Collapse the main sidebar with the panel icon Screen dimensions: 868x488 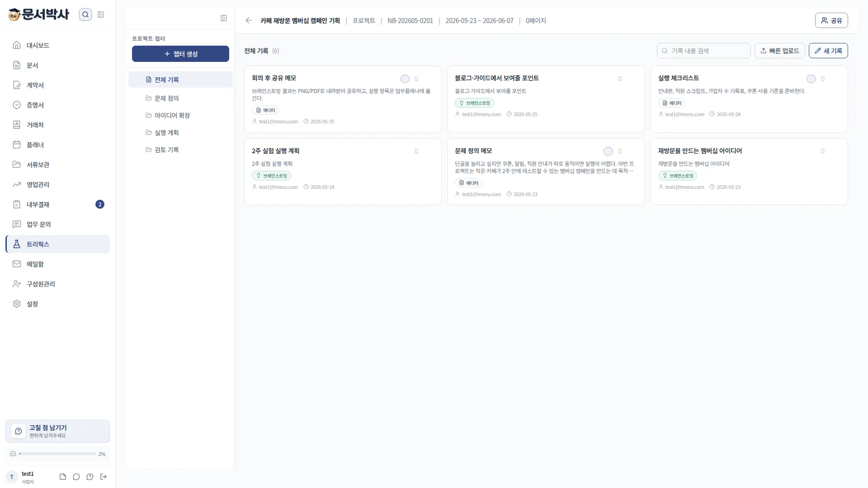tap(101, 14)
